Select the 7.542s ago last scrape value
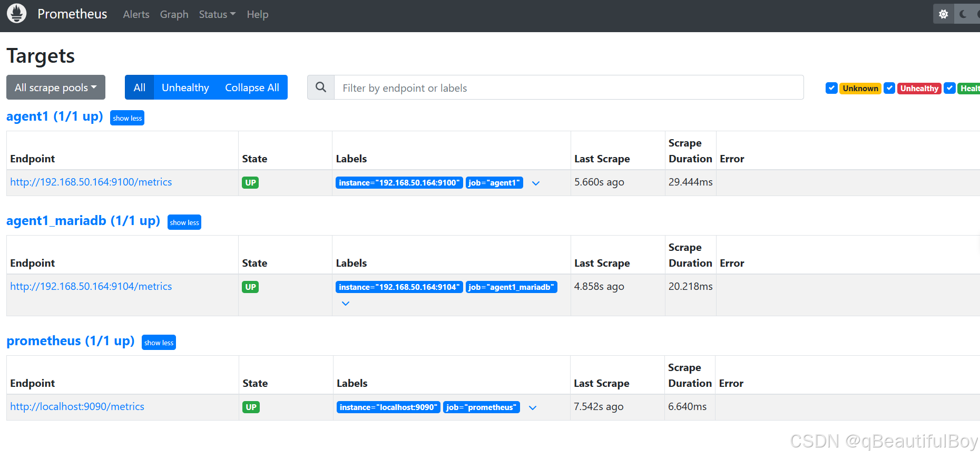Viewport: 980px width, 458px height. click(x=599, y=406)
